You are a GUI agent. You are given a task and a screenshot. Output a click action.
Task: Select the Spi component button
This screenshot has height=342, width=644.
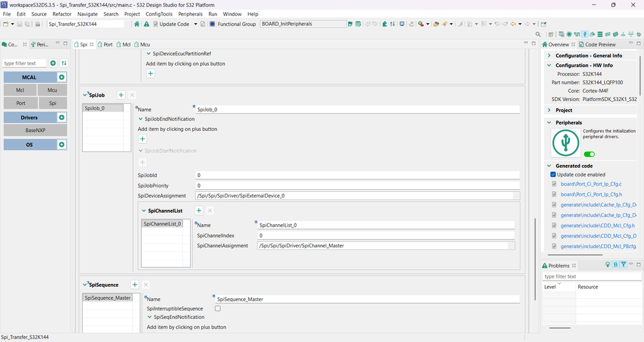pyautogui.click(x=53, y=103)
